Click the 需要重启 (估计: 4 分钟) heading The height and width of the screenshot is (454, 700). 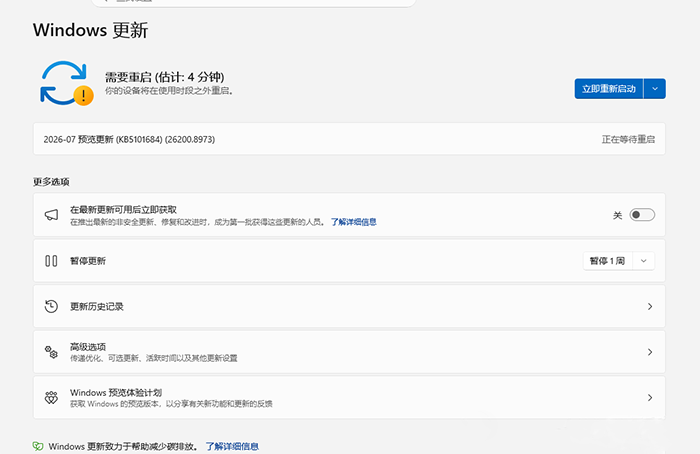pos(164,77)
